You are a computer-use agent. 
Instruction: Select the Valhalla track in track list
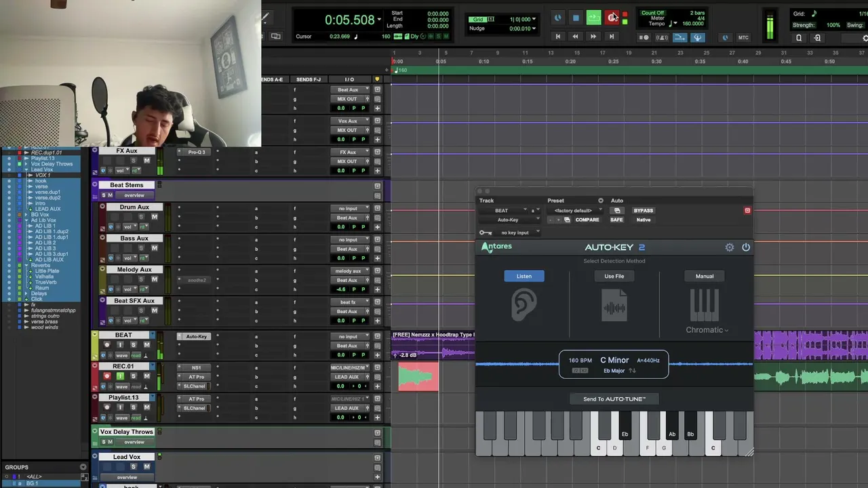45,277
